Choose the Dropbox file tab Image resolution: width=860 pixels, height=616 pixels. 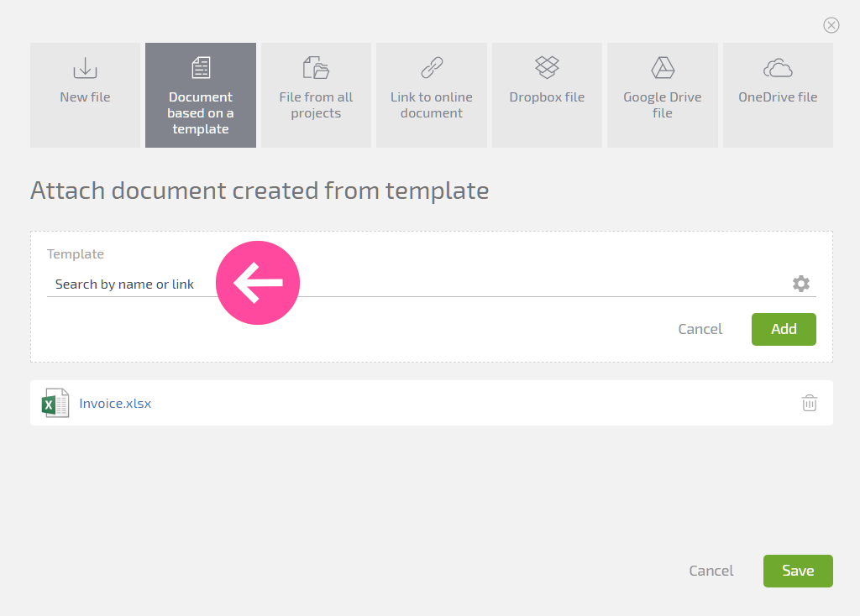[547, 95]
